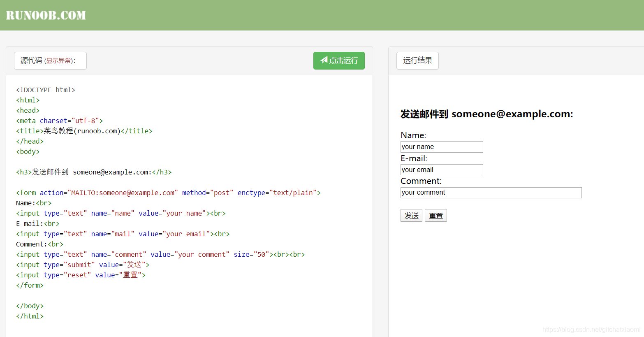Click the closing </form> code line
The width and height of the screenshot is (644, 337).
[30, 285]
